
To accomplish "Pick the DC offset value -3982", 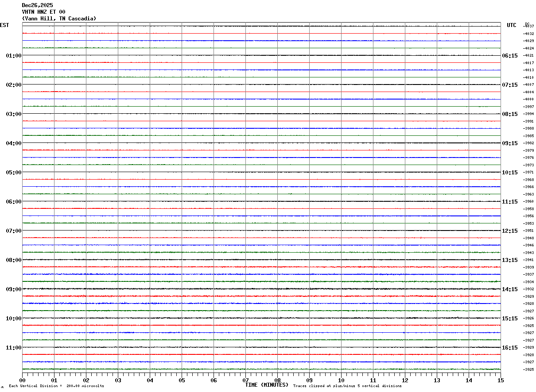I will tap(528, 143).
